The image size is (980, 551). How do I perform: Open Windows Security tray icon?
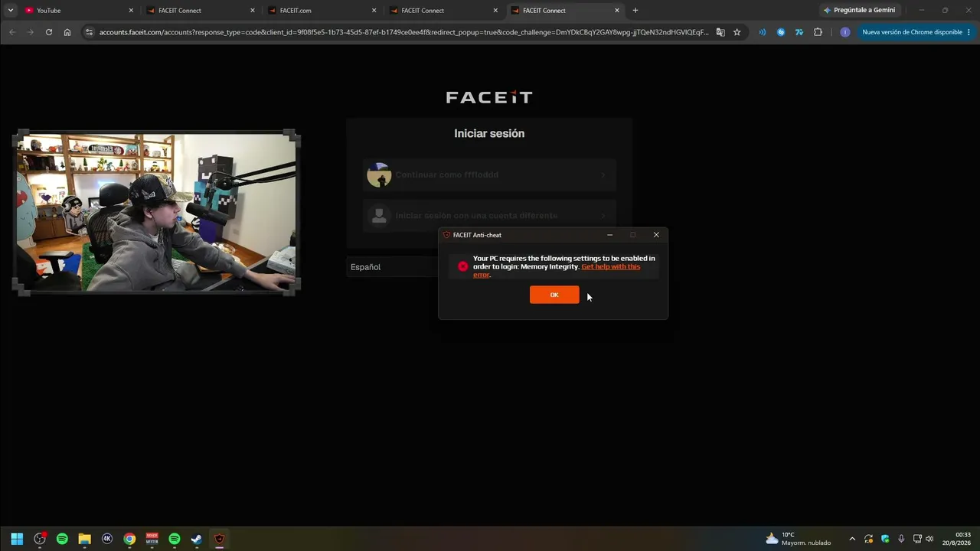point(886,539)
